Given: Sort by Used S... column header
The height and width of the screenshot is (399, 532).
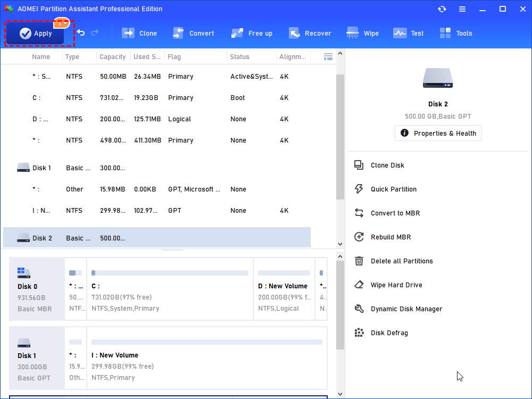Looking at the screenshot, I should coord(147,57).
